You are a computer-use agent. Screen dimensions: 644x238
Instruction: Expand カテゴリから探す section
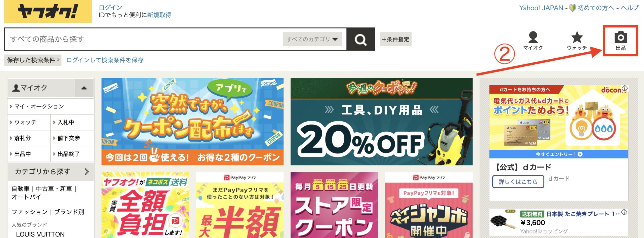click(x=51, y=172)
